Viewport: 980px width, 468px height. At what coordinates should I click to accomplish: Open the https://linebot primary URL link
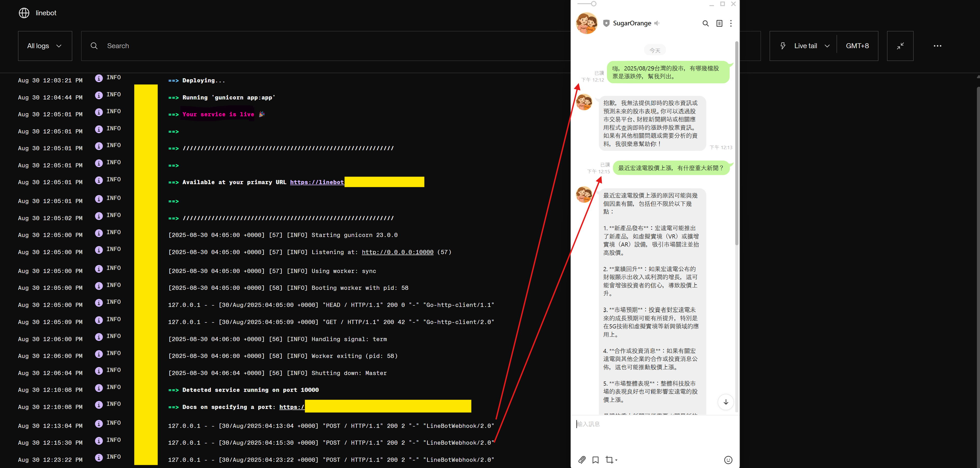coord(317,182)
